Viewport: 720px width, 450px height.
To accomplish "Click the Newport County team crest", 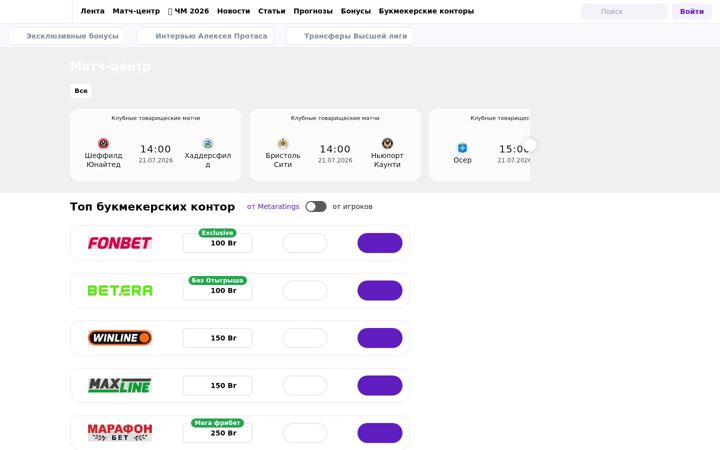I will 387,144.
